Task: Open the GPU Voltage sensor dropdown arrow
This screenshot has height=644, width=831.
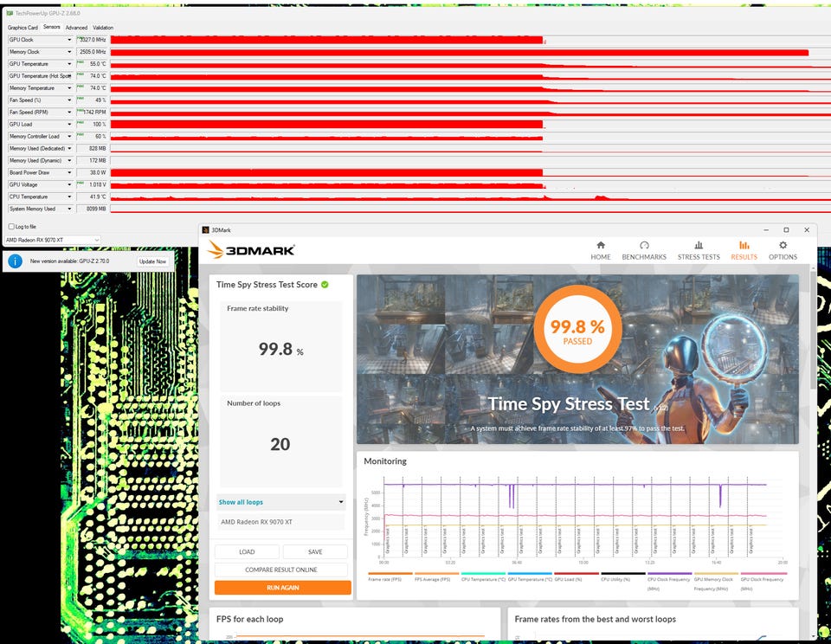Action: coord(69,184)
